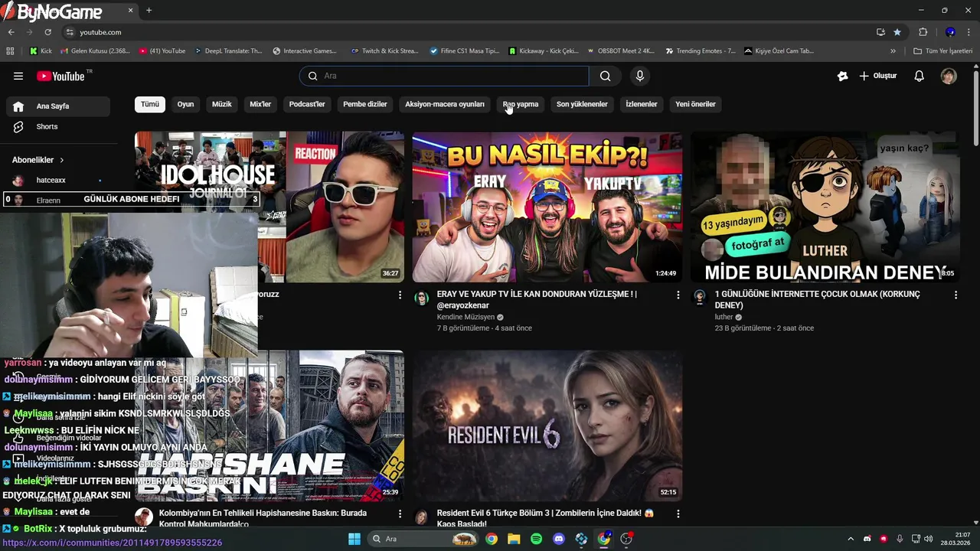Open DeepL Translate bookmark
The image size is (980, 551).
tap(228, 51)
